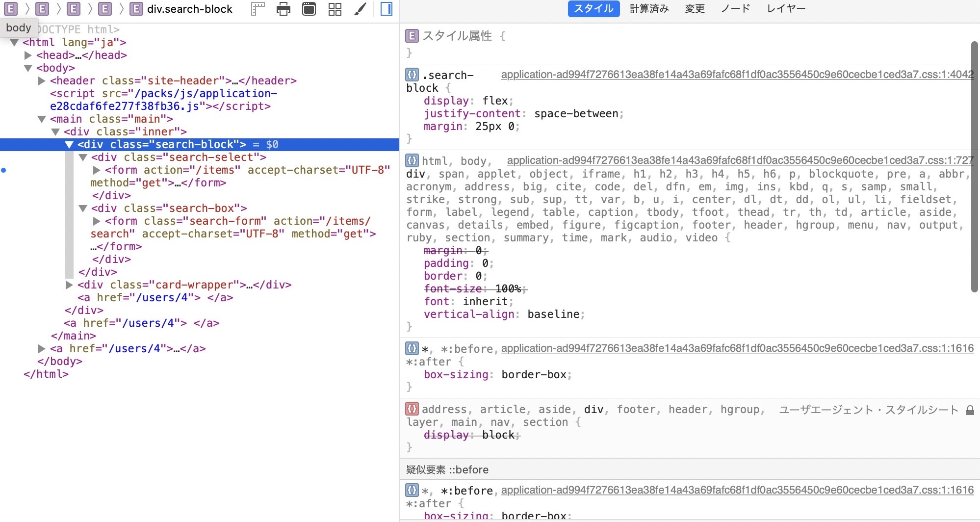Click struck-through display: block declaration
Viewport: 980px width, 522px height.
pos(471,435)
